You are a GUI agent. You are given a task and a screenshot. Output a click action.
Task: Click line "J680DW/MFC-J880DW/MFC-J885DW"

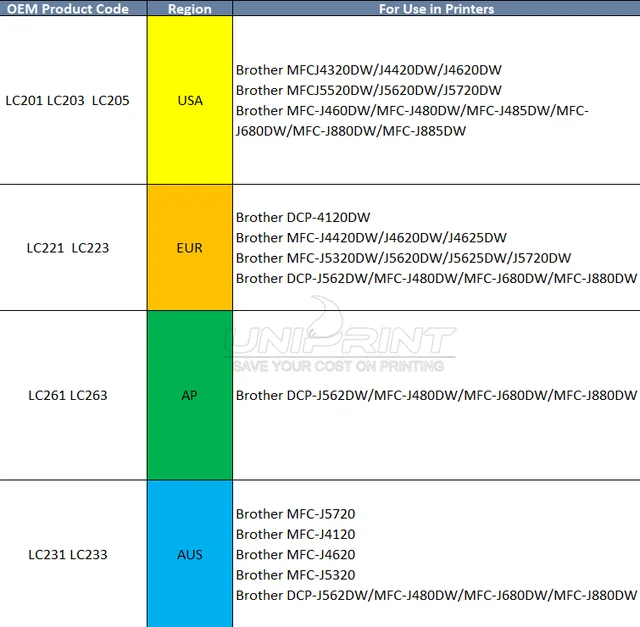pos(351,131)
